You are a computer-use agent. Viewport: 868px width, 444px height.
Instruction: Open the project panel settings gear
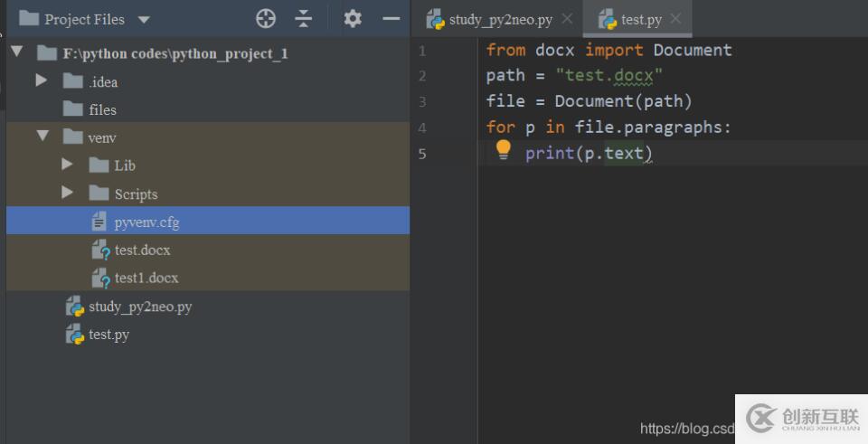[353, 19]
